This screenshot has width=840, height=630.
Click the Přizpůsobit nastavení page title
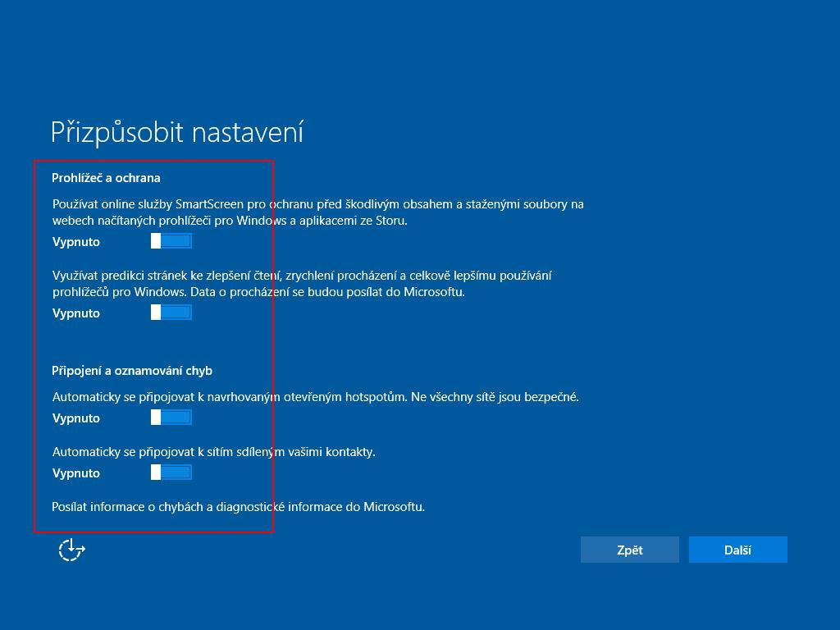177,132
